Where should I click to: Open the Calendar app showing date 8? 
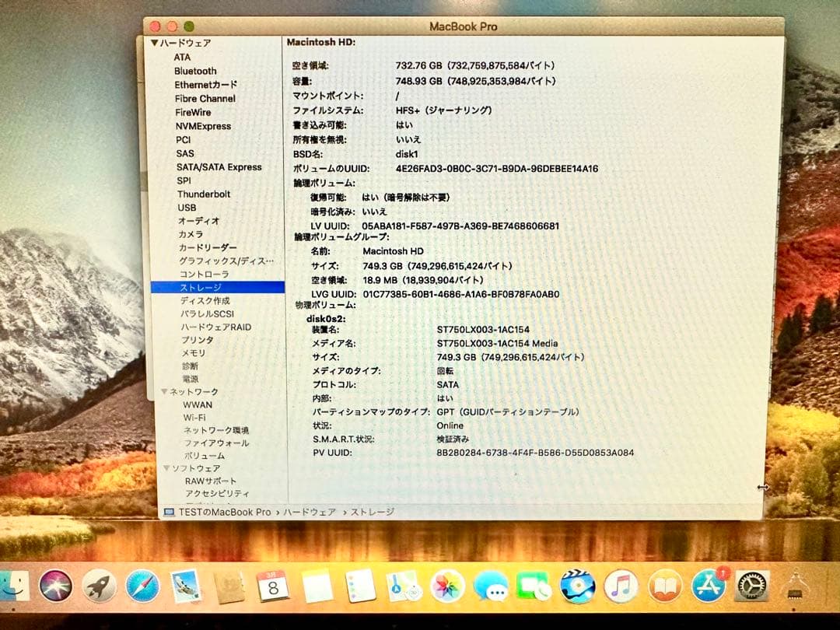(x=271, y=587)
